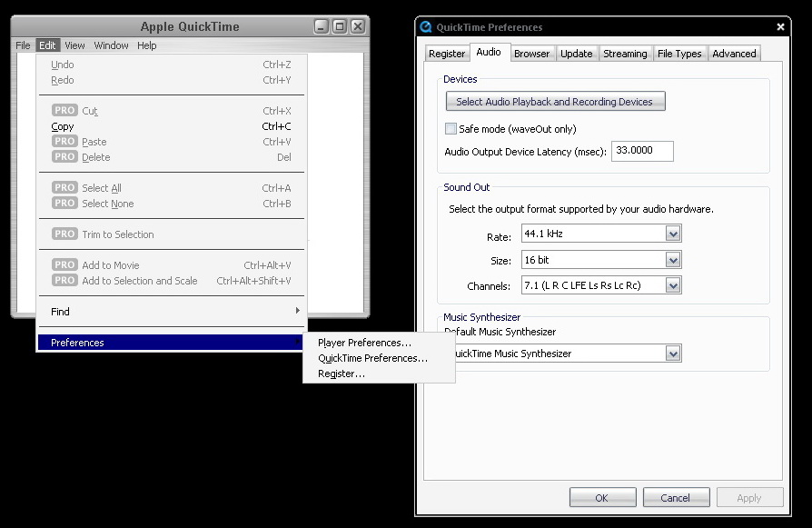Enable Safe mode (waveOut only)
812x528 pixels.
click(x=451, y=129)
